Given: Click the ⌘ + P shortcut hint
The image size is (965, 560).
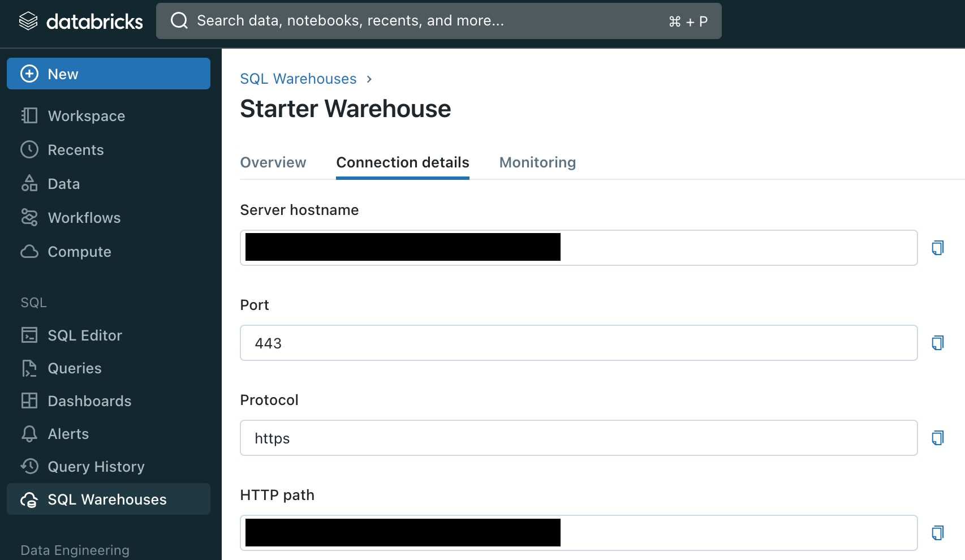Looking at the screenshot, I should click(x=688, y=21).
